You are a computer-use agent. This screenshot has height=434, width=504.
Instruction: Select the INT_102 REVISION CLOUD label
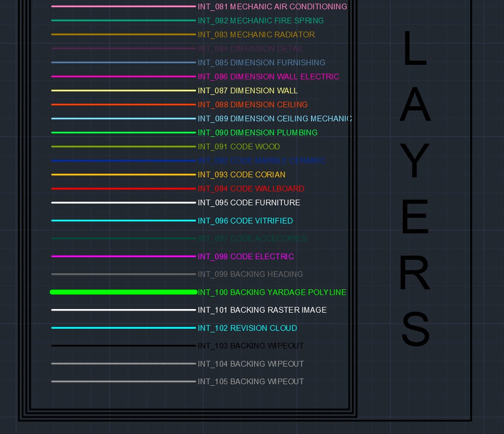coord(248,328)
